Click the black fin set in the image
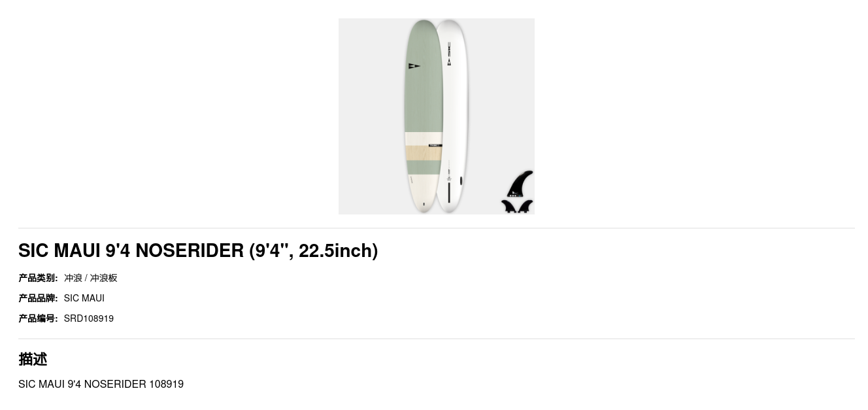 pyautogui.click(x=517, y=192)
